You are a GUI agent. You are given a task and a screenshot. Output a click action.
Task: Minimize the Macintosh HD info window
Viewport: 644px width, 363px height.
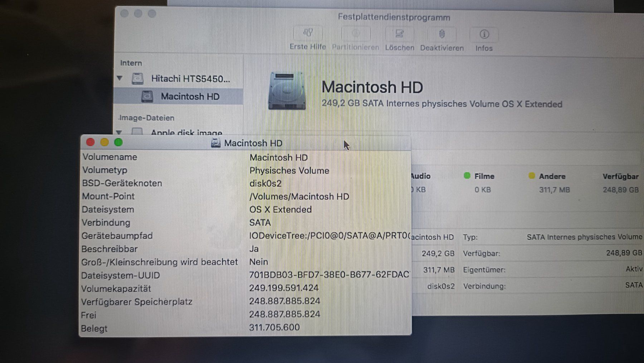tap(104, 142)
